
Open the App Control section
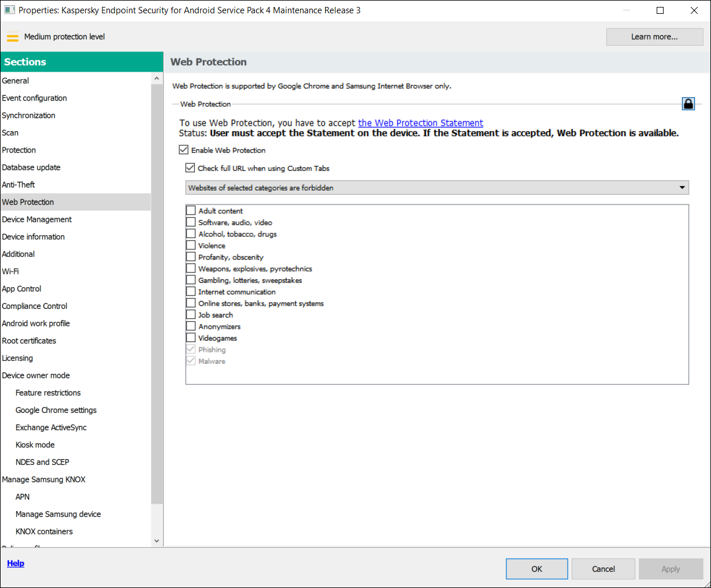(21, 288)
